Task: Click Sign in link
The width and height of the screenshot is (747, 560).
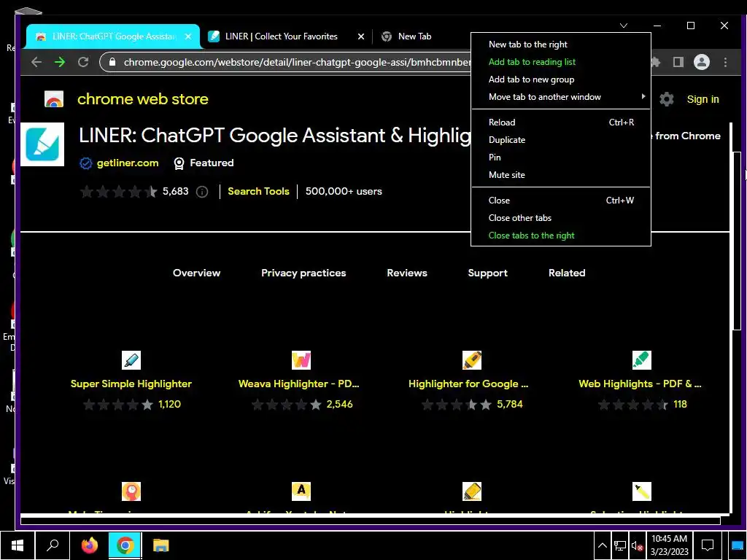Action: [703, 99]
